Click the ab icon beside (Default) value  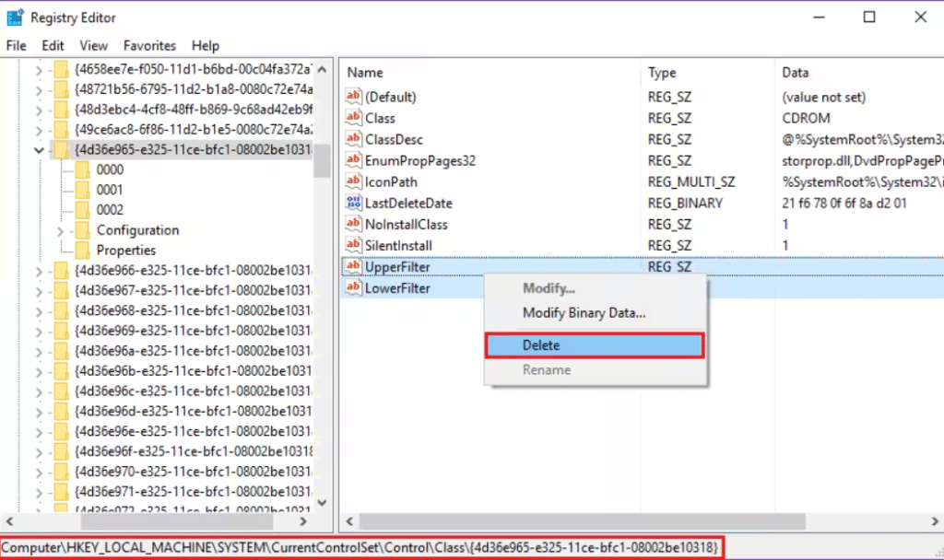(352, 97)
